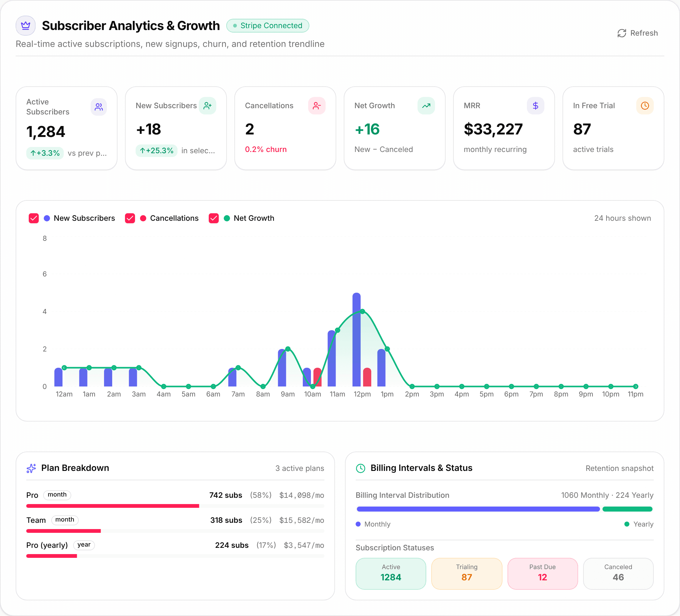Click the 11pm x-axis label
680x616 pixels.
click(x=635, y=394)
